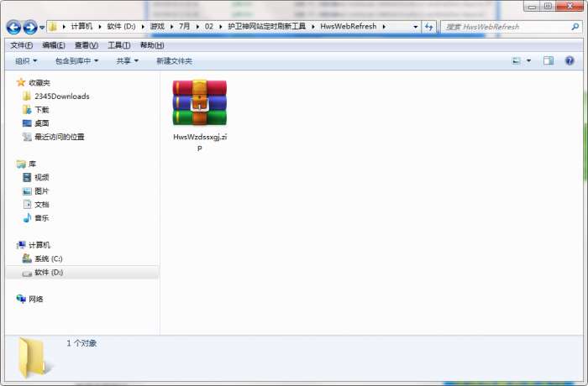The width and height of the screenshot is (588, 386).
Task: Click the 新建文件夹 button
Action: pyautogui.click(x=174, y=60)
